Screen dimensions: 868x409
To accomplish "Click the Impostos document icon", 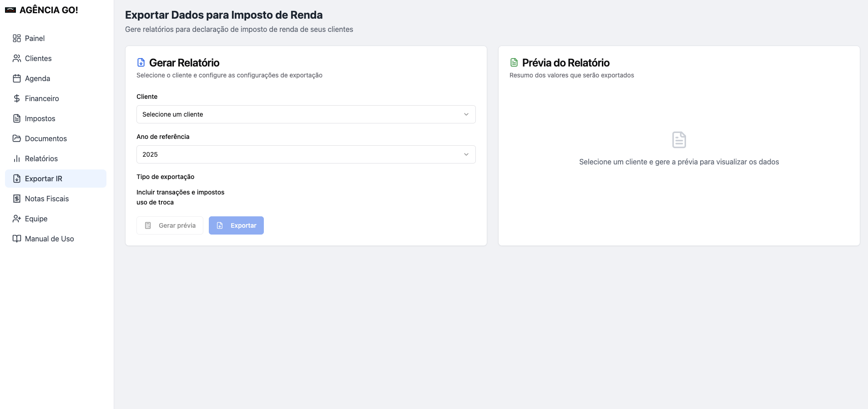I will (x=17, y=118).
